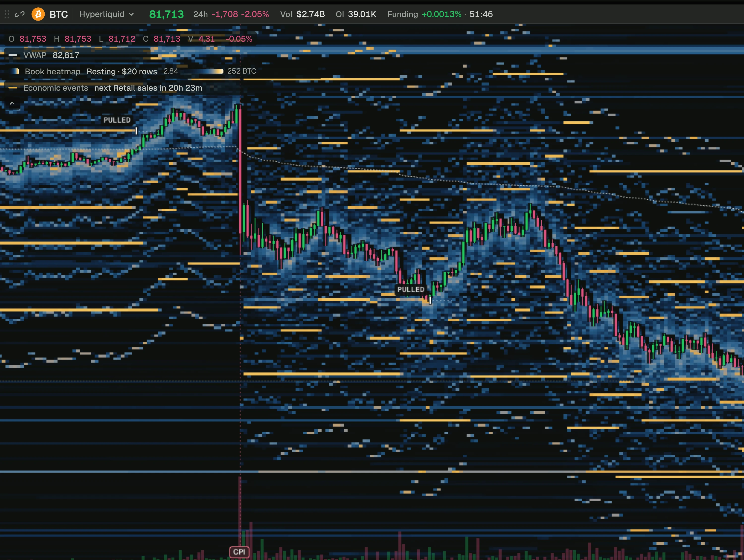
Task: Click the VWAP line swatch icon
Action: point(13,55)
